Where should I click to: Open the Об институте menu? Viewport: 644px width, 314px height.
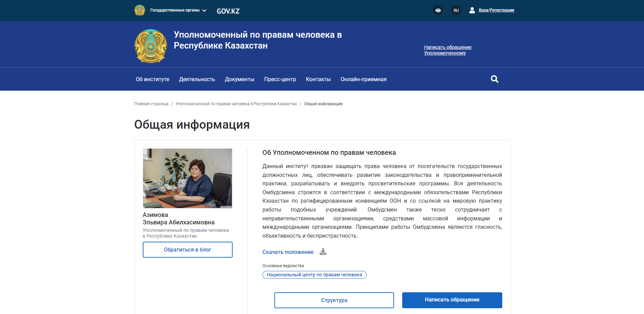(x=153, y=79)
